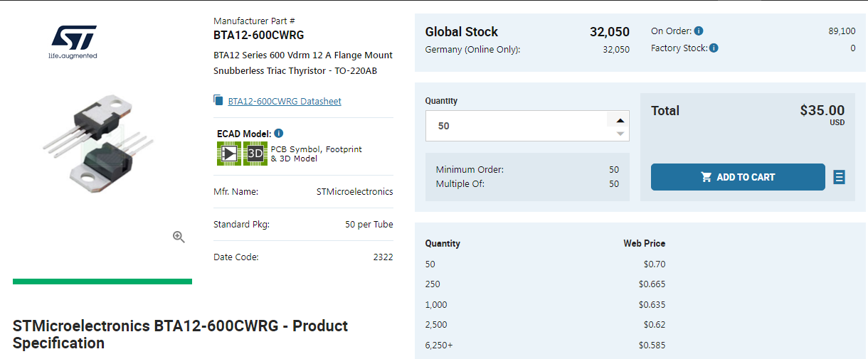
Task: Select part number BTA12-600CWRG text
Action: [259, 35]
